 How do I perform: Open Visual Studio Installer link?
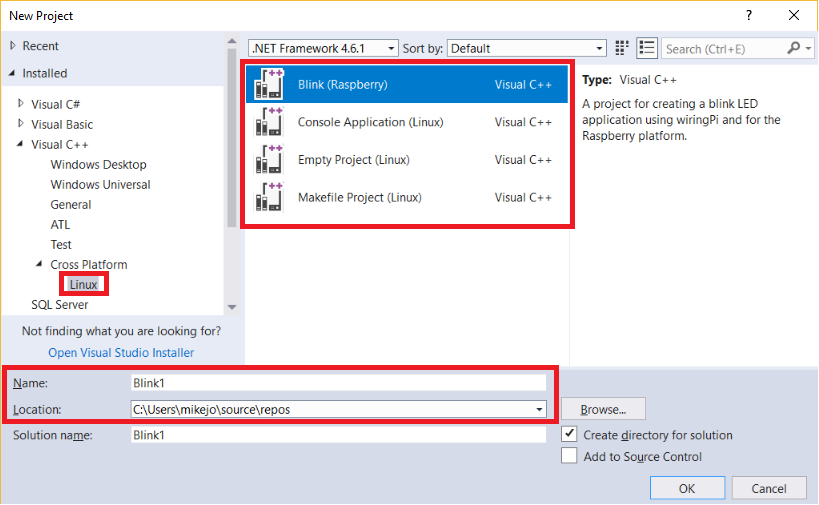121,353
